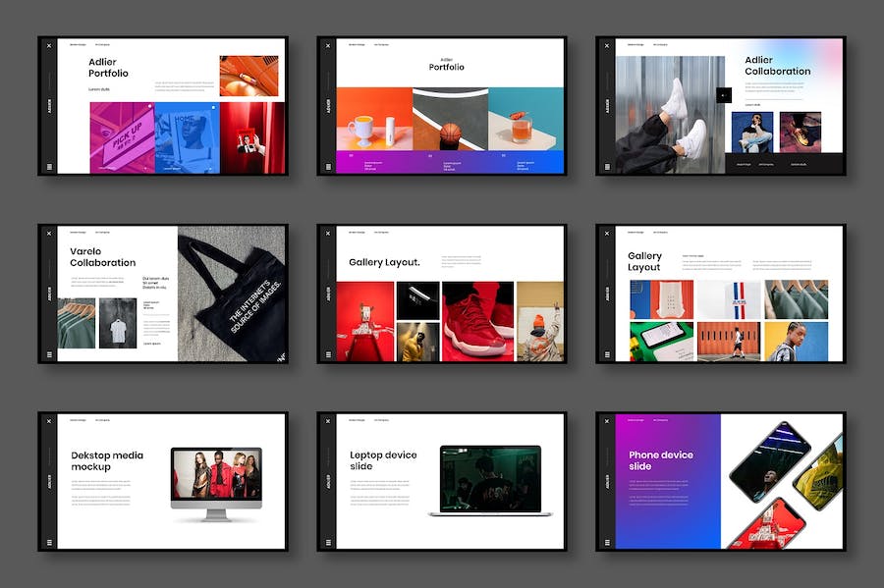This screenshot has width=884, height=588.
Task: Click the X icon on the Varelo Collaboration slide
Action: click(x=48, y=234)
